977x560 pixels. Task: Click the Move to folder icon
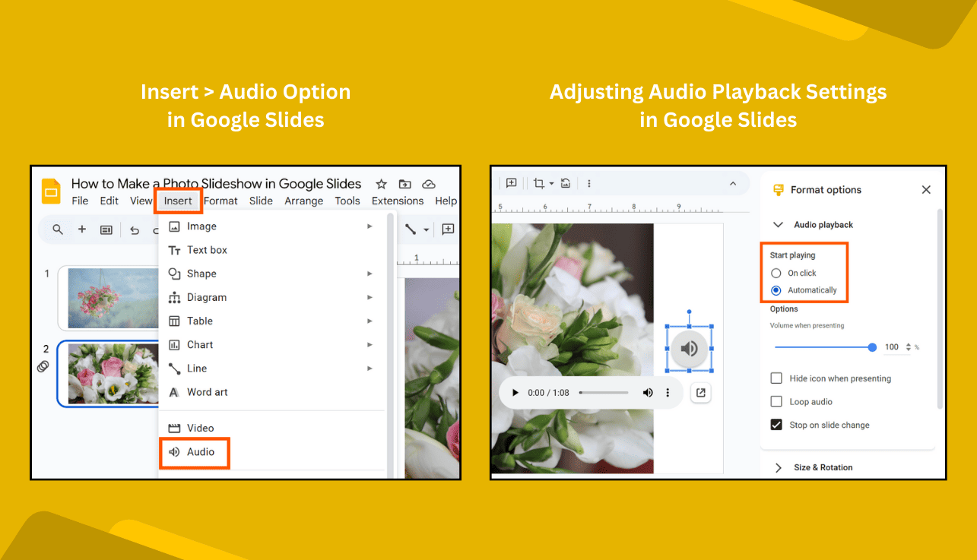tap(404, 185)
